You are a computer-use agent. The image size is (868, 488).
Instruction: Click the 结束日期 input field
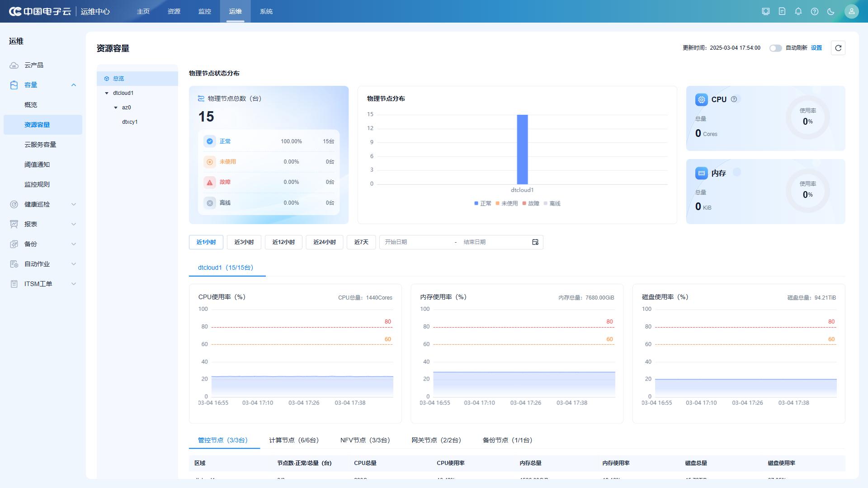pyautogui.click(x=495, y=242)
